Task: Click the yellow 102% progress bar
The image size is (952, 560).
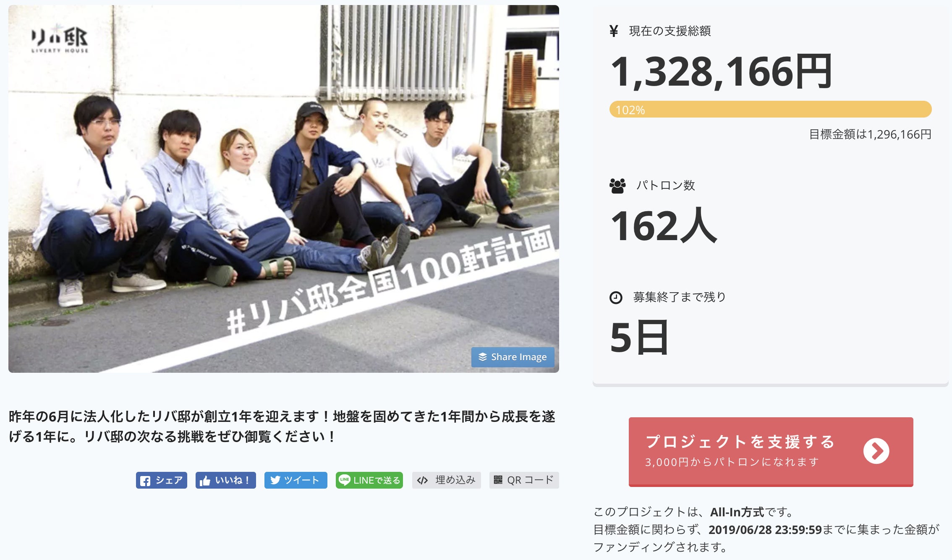Action: [771, 110]
